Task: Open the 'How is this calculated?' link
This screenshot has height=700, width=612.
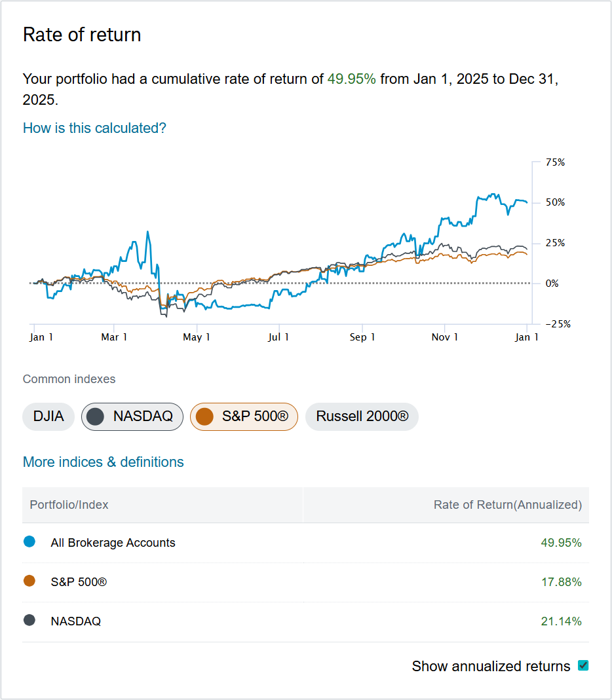Action: [x=94, y=128]
